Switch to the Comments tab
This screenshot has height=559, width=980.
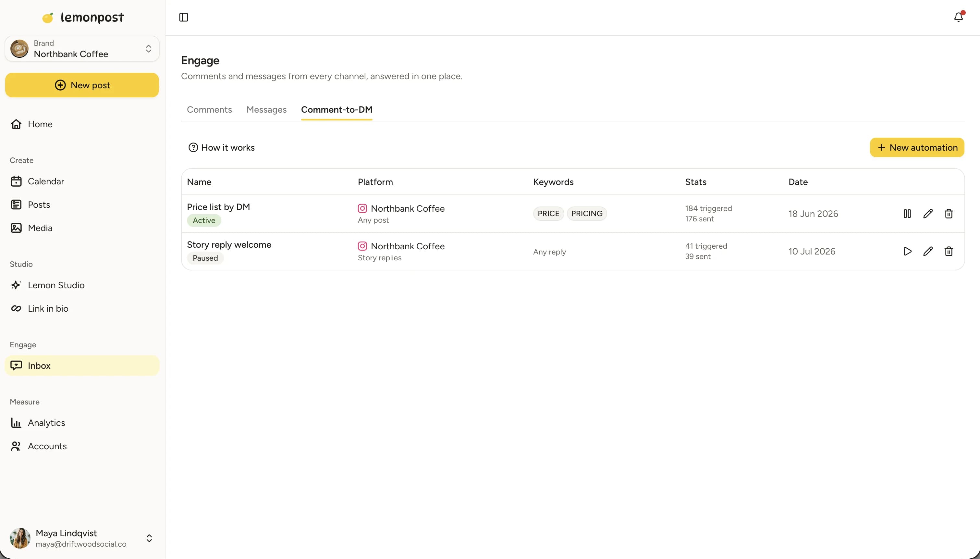209,109
